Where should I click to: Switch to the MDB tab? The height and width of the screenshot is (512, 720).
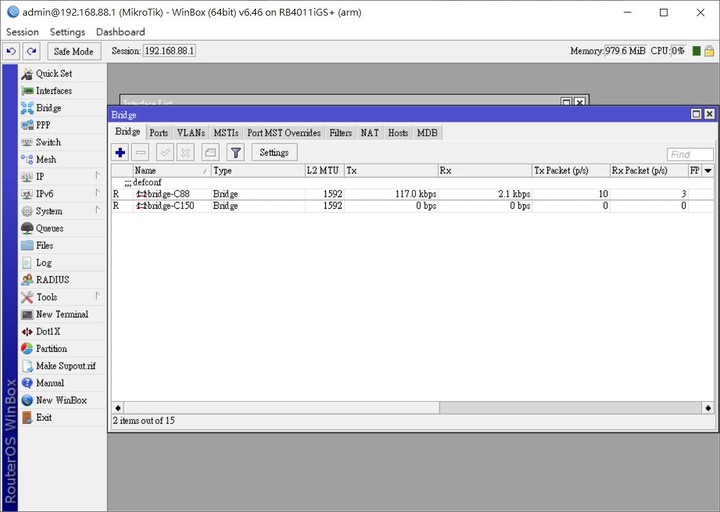coord(427,133)
